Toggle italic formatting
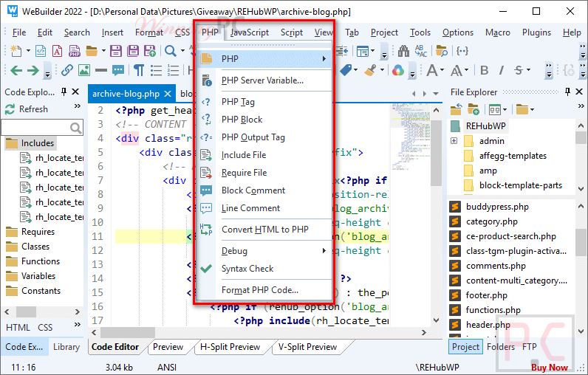The width and height of the screenshot is (588, 375). click(502, 70)
